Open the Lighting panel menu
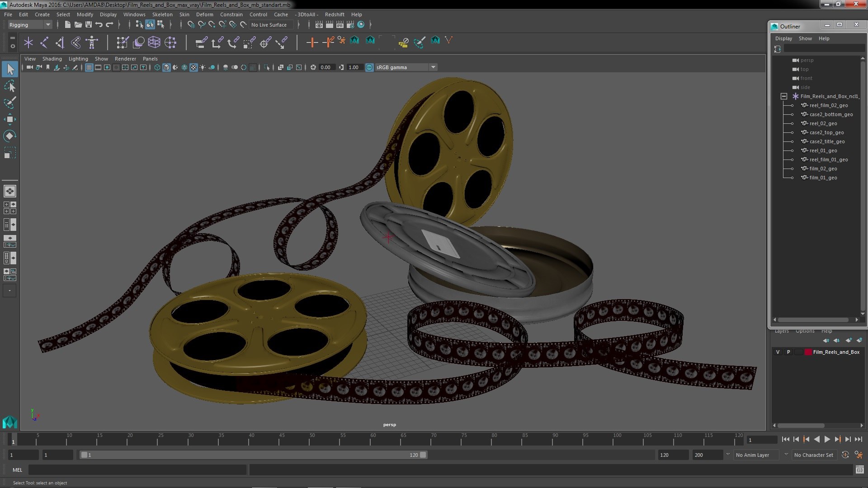 coord(78,59)
